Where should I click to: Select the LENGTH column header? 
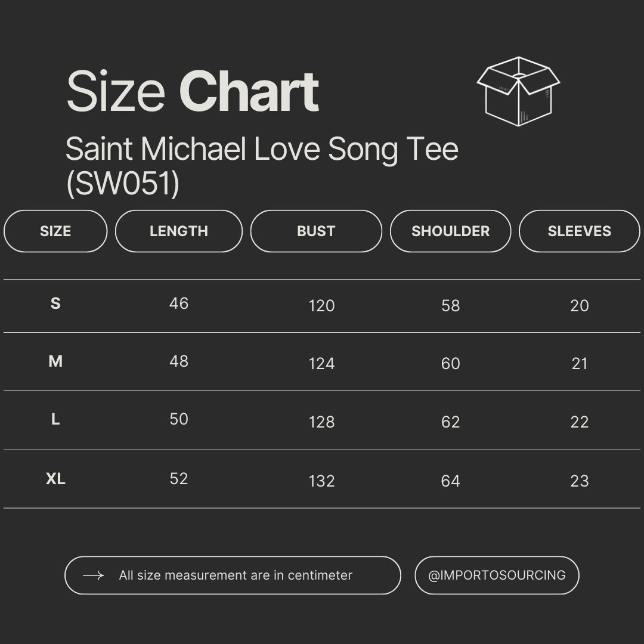click(x=179, y=231)
